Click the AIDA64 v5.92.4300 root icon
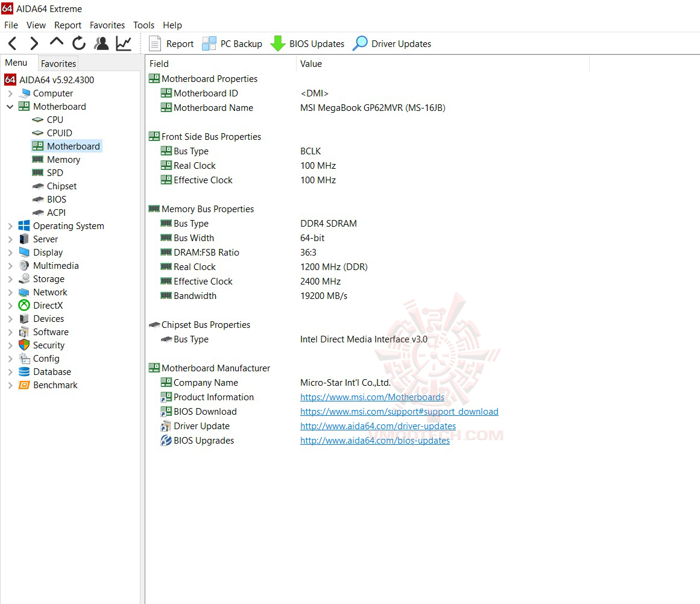 tap(10, 80)
